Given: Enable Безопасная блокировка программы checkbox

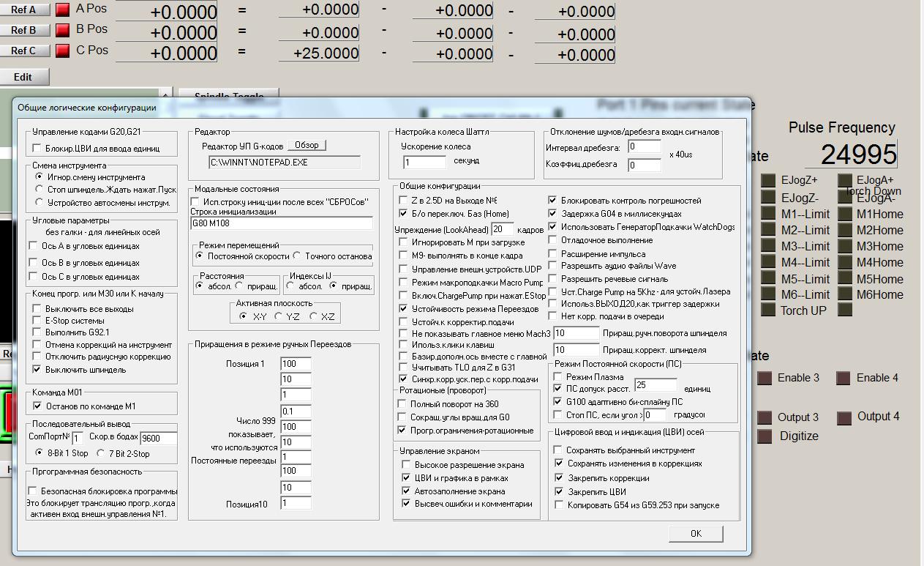Looking at the screenshot, I should click(x=33, y=491).
